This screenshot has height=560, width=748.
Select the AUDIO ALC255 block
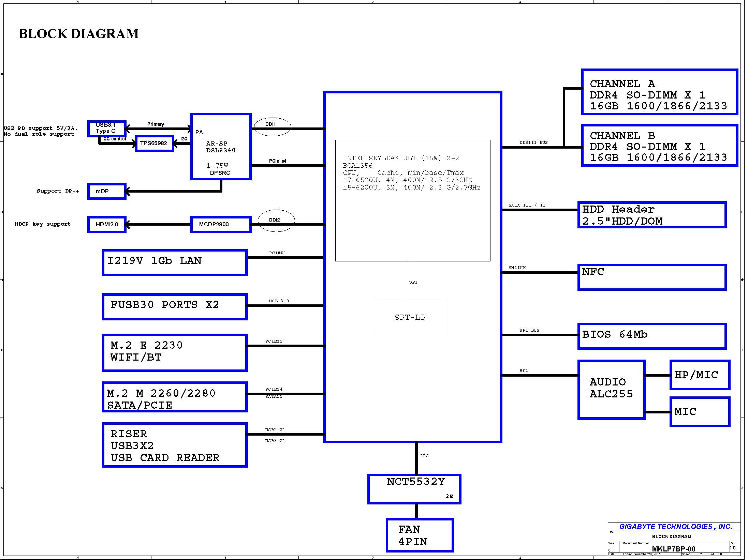pos(611,389)
